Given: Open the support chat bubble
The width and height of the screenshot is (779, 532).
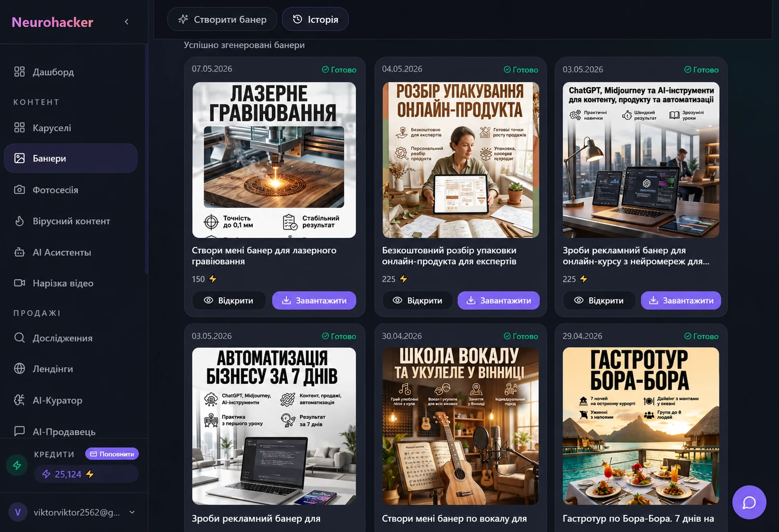Looking at the screenshot, I should click(749, 502).
